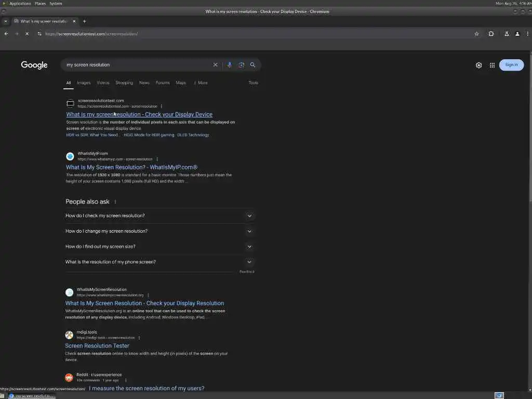Open 'measure the screen resolution of my users?' link
Viewport: 532px width, 399px height.
click(x=147, y=388)
